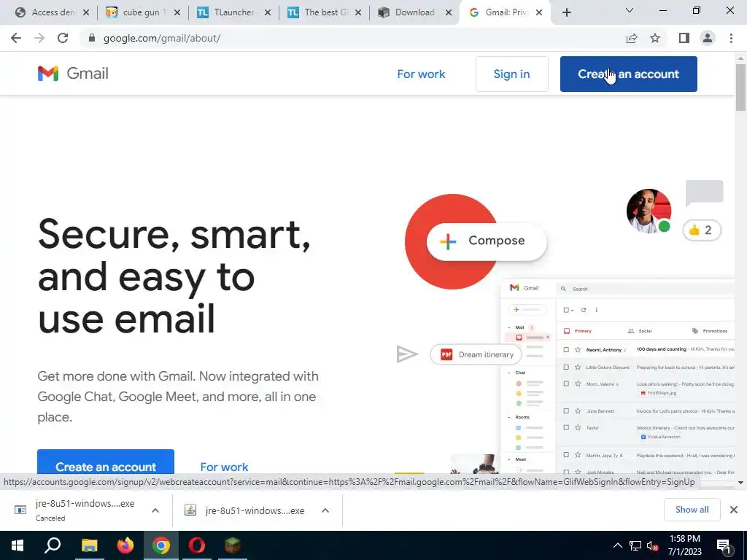Click the network tray icon

pyautogui.click(x=635, y=545)
